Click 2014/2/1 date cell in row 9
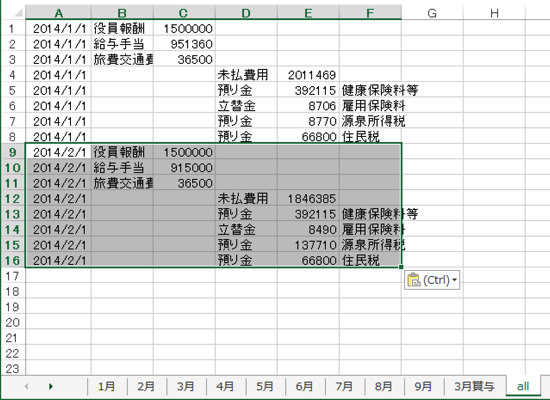Viewport: 550px width, 400px height. pyautogui.click(x=59, y=152)
